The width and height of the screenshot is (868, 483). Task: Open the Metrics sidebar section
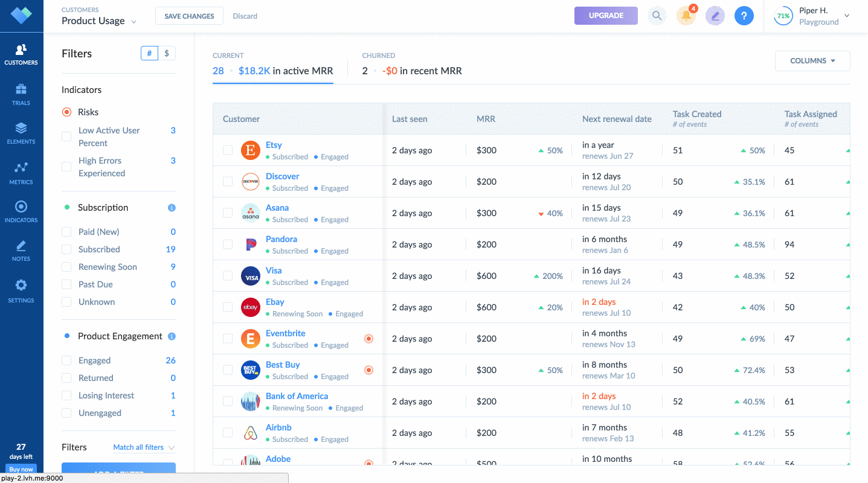point(21,173)
